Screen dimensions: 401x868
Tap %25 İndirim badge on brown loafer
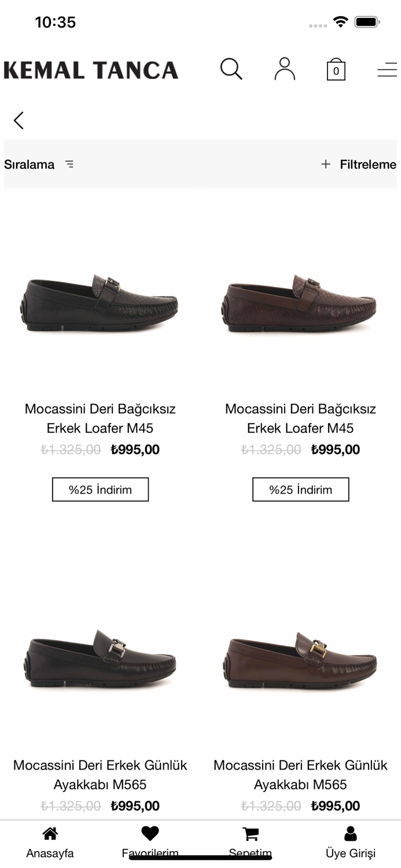(300, 490)
